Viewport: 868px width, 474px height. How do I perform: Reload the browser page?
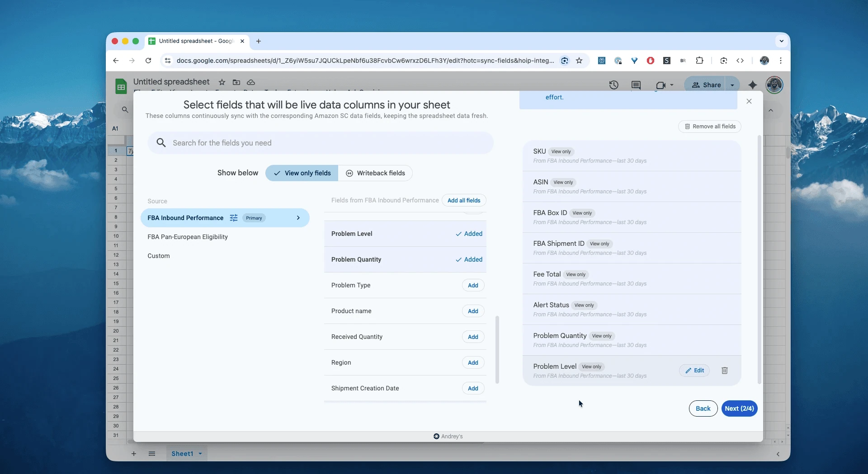[148, 61]
